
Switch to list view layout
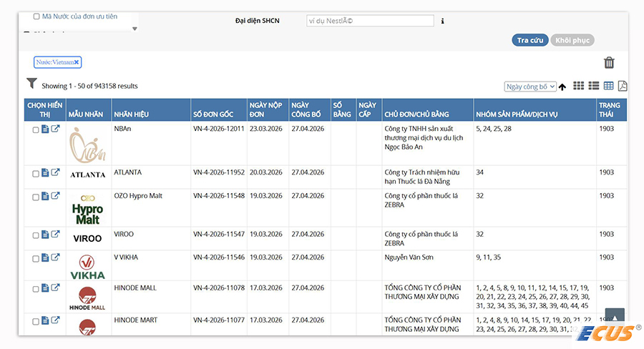593,86
